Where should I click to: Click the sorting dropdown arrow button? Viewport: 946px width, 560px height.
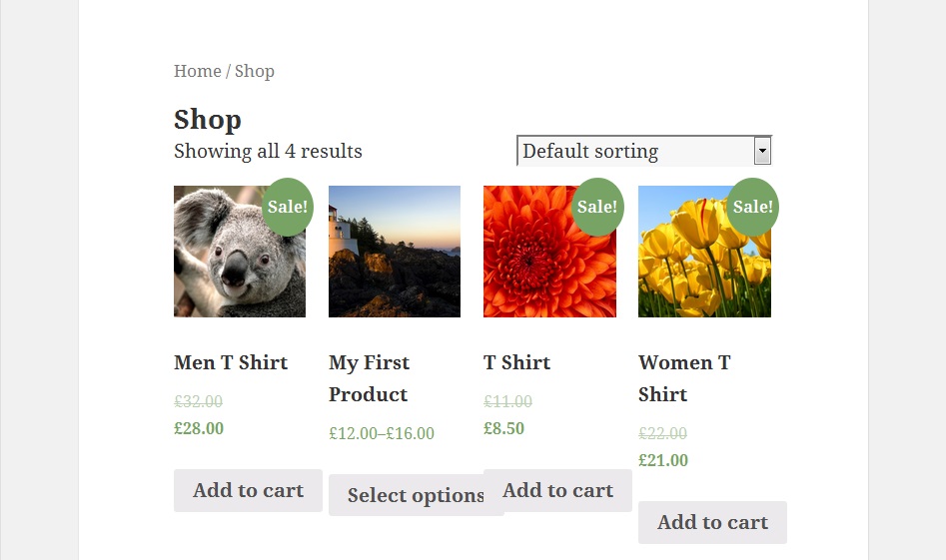click(x=762, y=152)
